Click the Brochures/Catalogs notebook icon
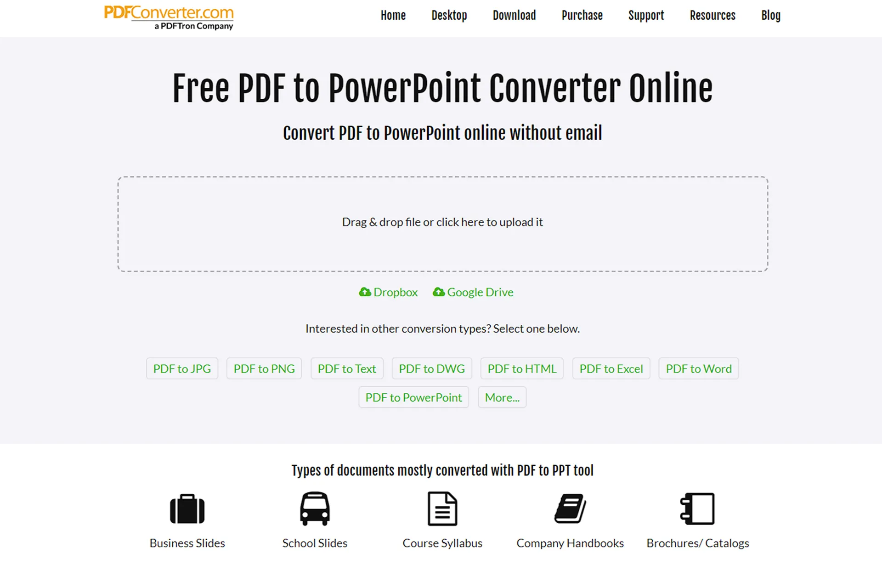 pyautogui.click(x=697, y=509)
